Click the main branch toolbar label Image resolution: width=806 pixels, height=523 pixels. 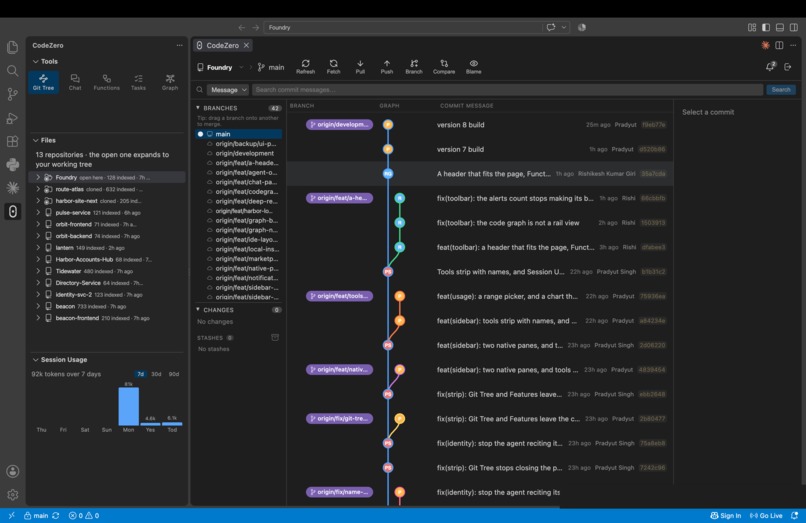[x=271, y=67]
